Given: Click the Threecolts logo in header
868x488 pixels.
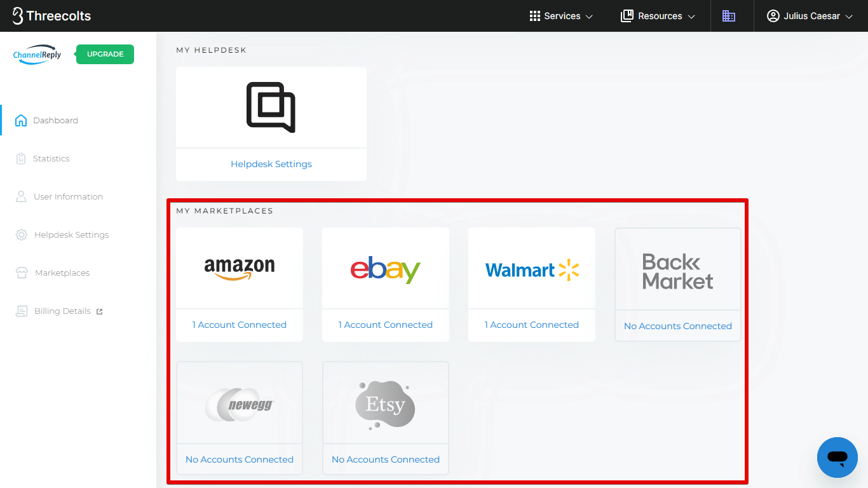Looking at the screenshot, I should point(51,16).
